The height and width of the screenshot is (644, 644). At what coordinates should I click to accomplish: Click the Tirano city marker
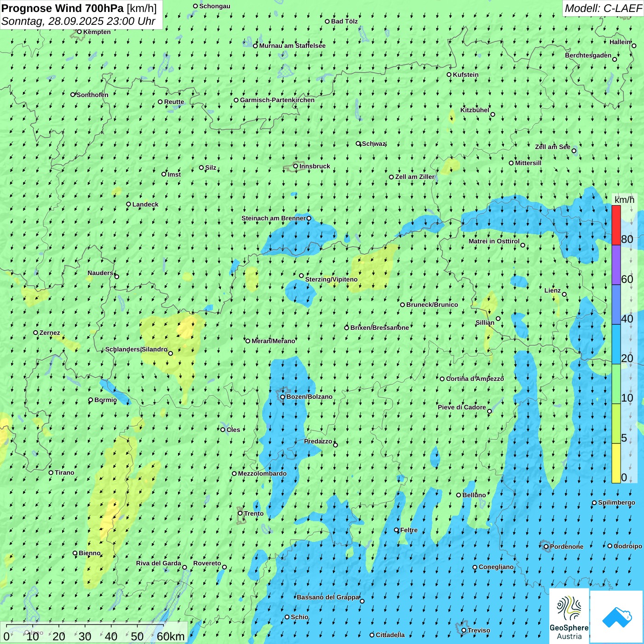click(51, 472)
